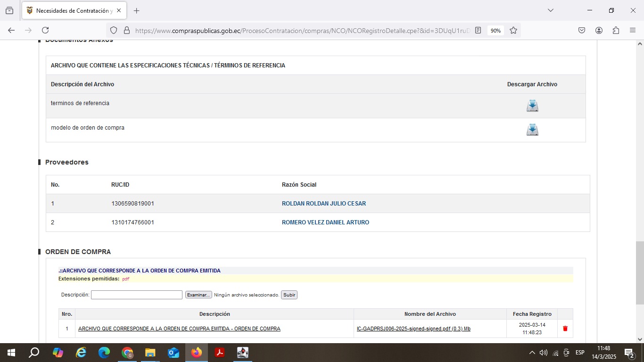This screenshot has width=644, height=362.
Task: Delete the uploaded orden de compra file
Action: 565,329
